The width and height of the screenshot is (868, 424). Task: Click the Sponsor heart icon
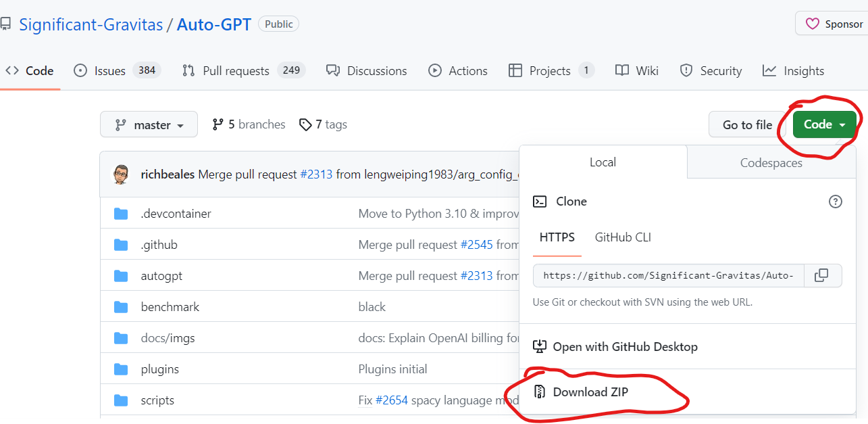coord(813,24)
